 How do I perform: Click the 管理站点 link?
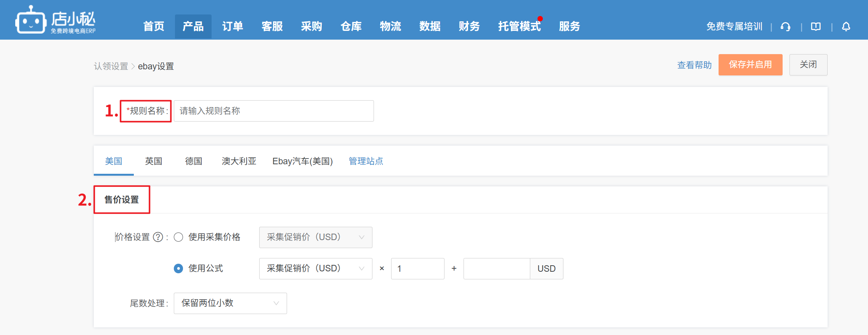(x=366, y=161)
